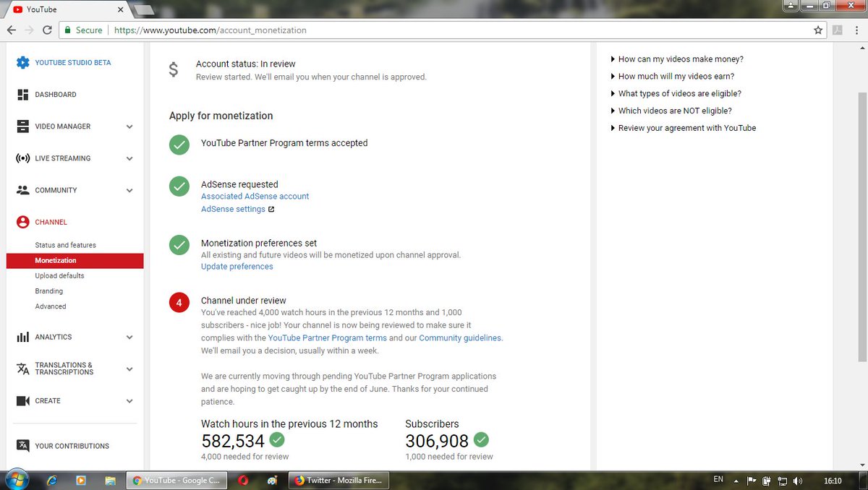
Task: Open the AdSense settings link
Action: (x=233, y=210)
